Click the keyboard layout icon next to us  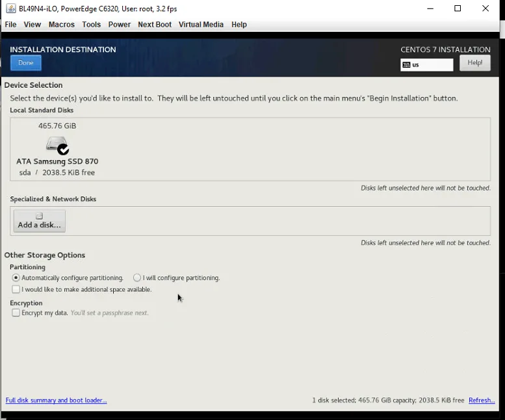[x=406, y=65]
